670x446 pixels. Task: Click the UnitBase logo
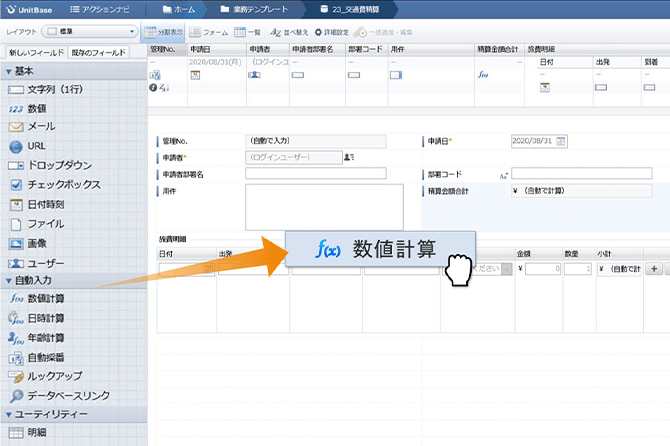point(29,9)
